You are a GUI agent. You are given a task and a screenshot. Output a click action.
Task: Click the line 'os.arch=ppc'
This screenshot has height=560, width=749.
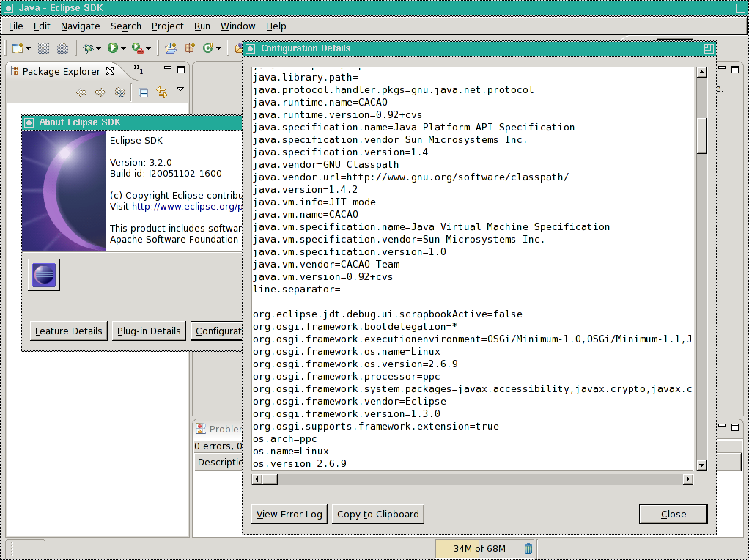284,438
